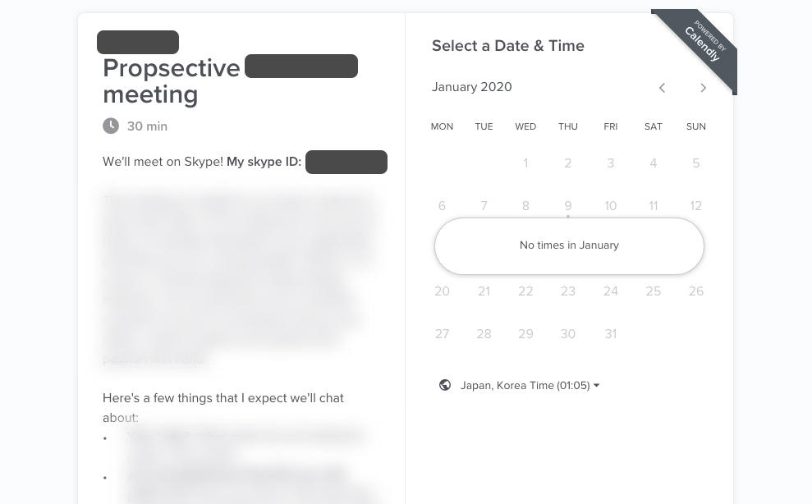Screen dimensions: 812x504
Task: Select January 23 on the calendar
Action: (568, 291)
